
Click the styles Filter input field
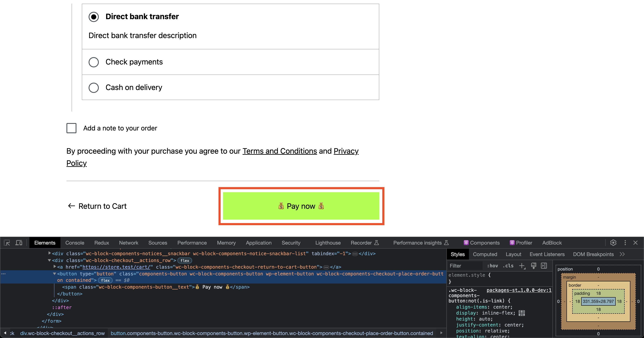coord(465,266)
